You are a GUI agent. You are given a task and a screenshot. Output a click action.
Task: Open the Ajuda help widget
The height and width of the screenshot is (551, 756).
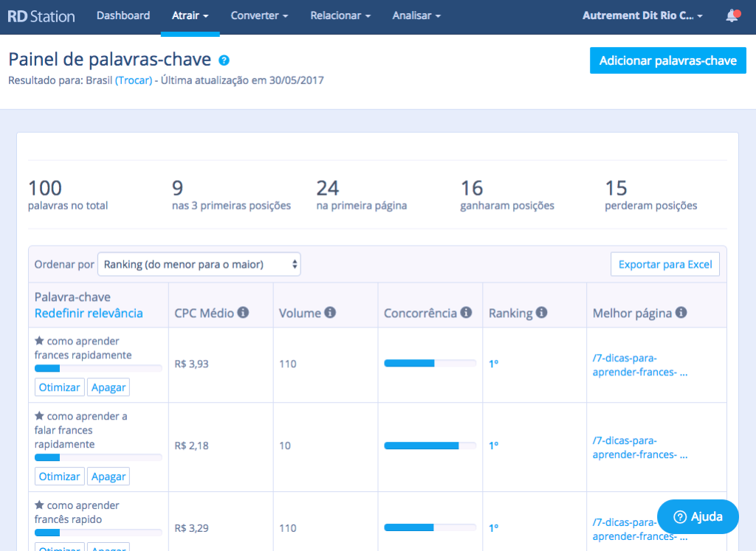[698, 516]
